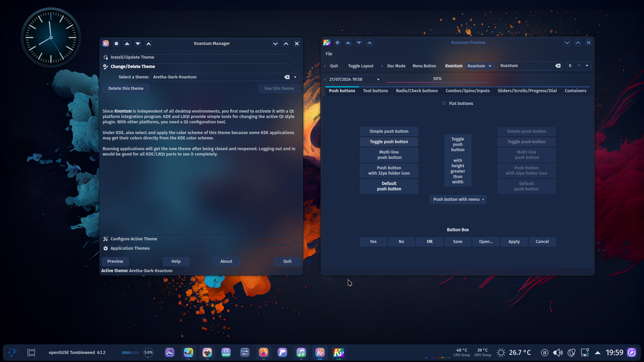The image size is (644, 362).
Task: Click the Preview button in Kvantum Manager
Action: (x=115, y=261)
